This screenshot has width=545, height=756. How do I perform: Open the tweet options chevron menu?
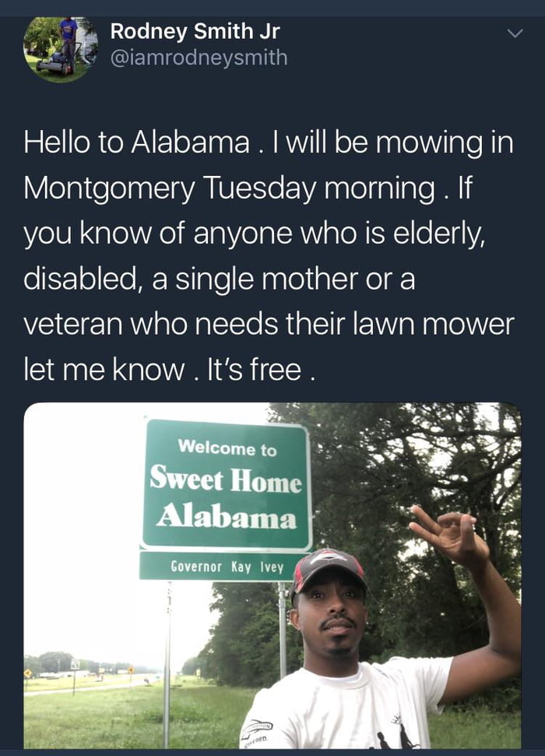[514, 33]
